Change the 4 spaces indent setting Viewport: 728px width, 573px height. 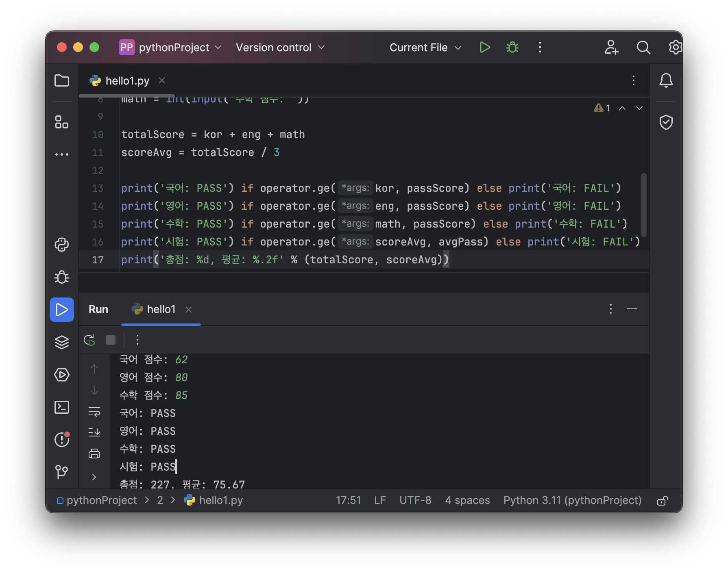tap(467, 500)
